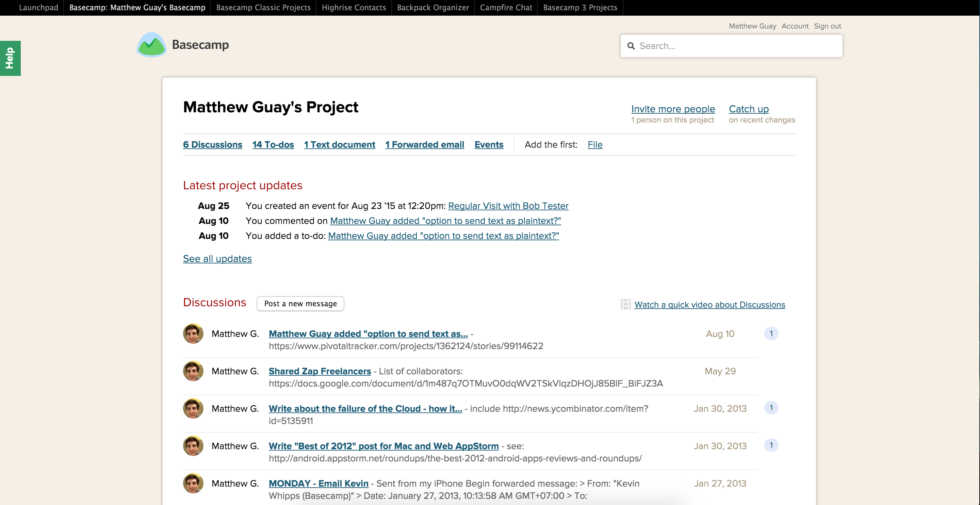Go to Basecamp 3 Projects
Image resolution: width=980 pixels, height=505 pixels.
[x=580, y=7]
